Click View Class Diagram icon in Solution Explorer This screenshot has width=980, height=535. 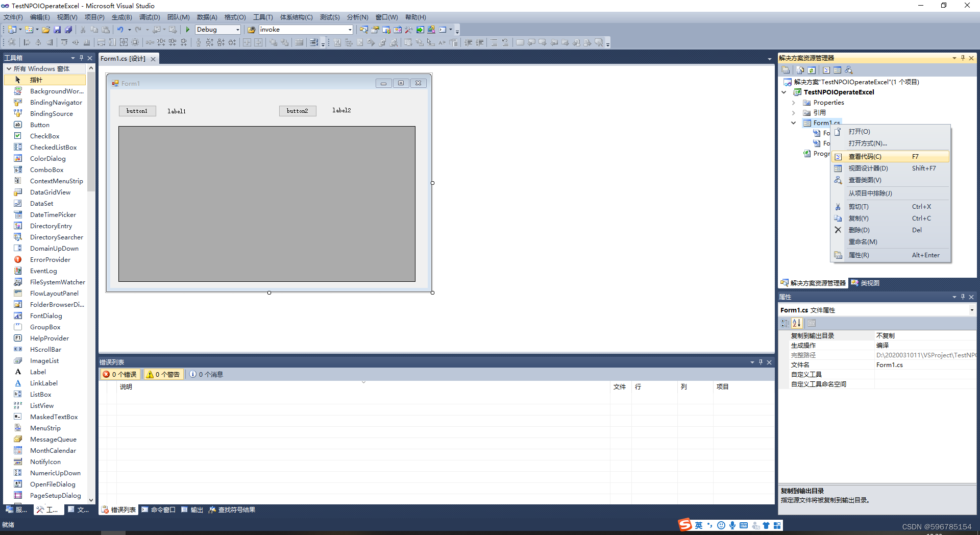(x=849, y=70)
